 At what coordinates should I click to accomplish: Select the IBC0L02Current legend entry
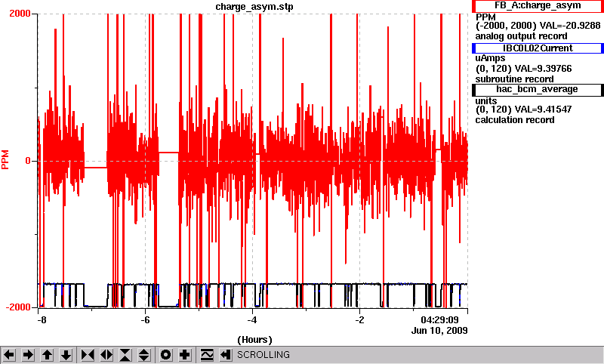pyautogui.click(x=538, y=48)
